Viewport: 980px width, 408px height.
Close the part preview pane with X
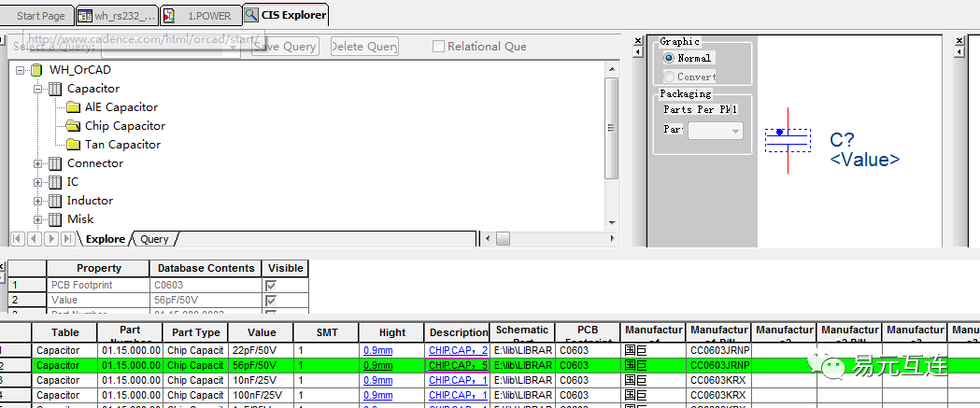638,40
